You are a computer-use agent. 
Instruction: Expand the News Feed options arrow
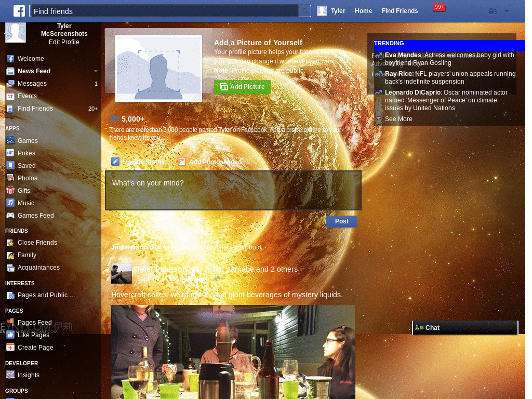coord(96,71)
